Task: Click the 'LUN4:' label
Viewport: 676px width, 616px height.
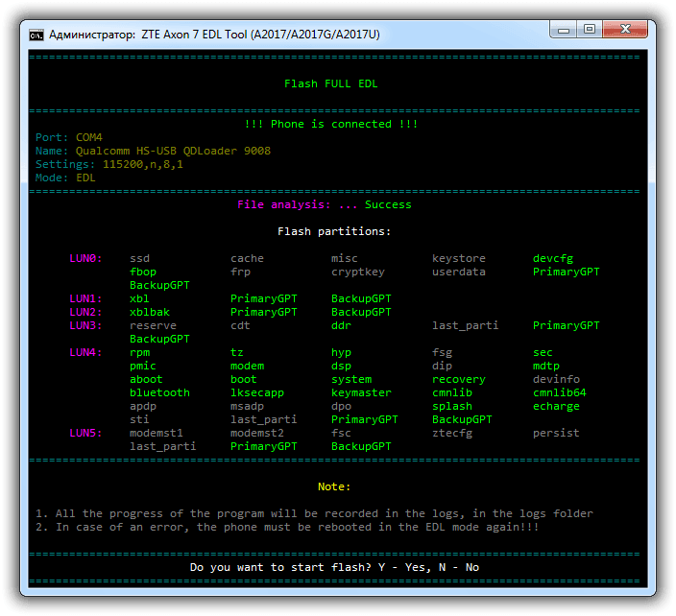Action: tap(85, 352)
